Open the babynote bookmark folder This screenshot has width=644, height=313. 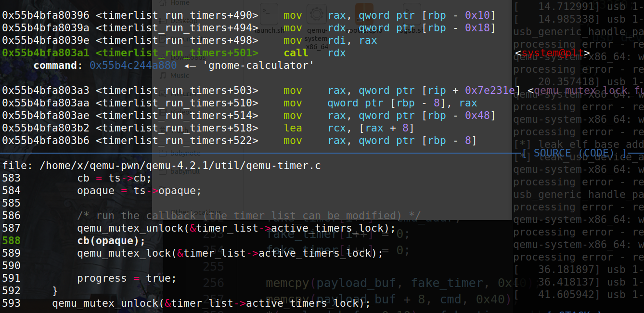(185, 153)
